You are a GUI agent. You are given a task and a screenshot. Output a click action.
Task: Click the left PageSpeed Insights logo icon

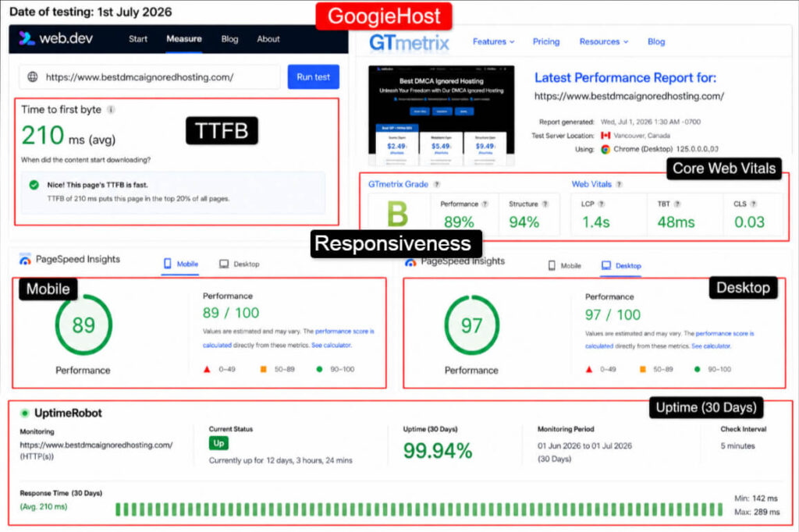25,260
